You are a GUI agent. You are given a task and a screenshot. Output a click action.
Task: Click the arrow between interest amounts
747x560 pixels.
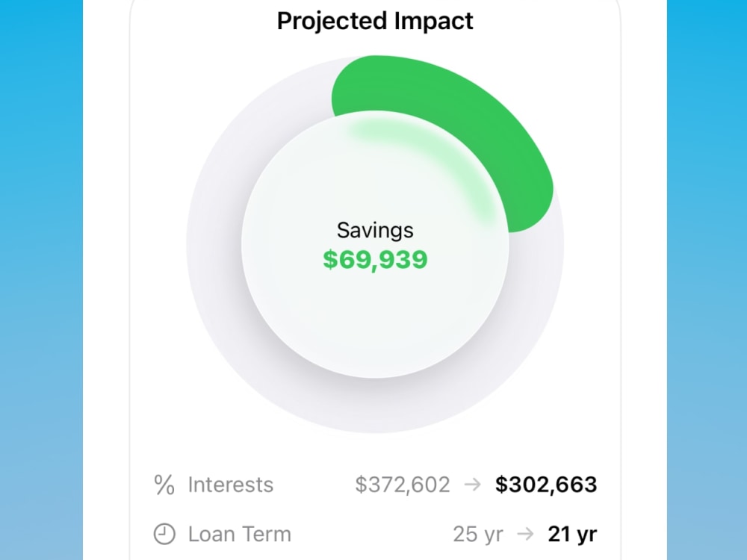click(473, 485)
